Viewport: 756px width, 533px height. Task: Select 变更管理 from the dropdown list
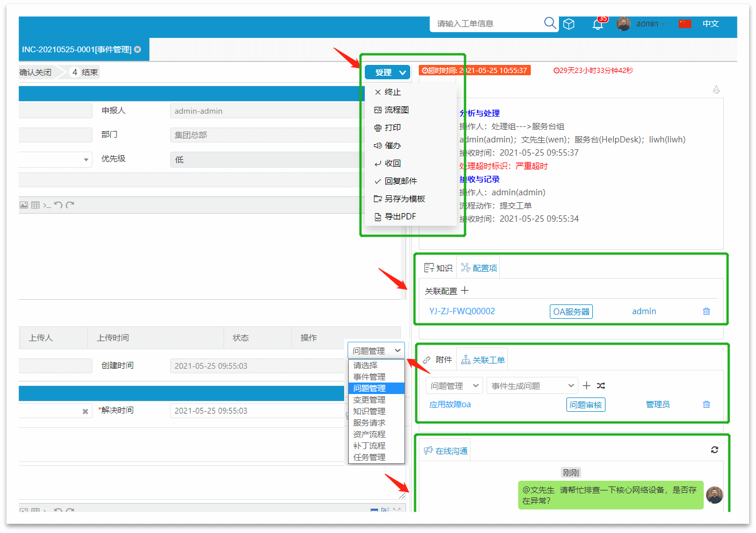click(369, 400)
